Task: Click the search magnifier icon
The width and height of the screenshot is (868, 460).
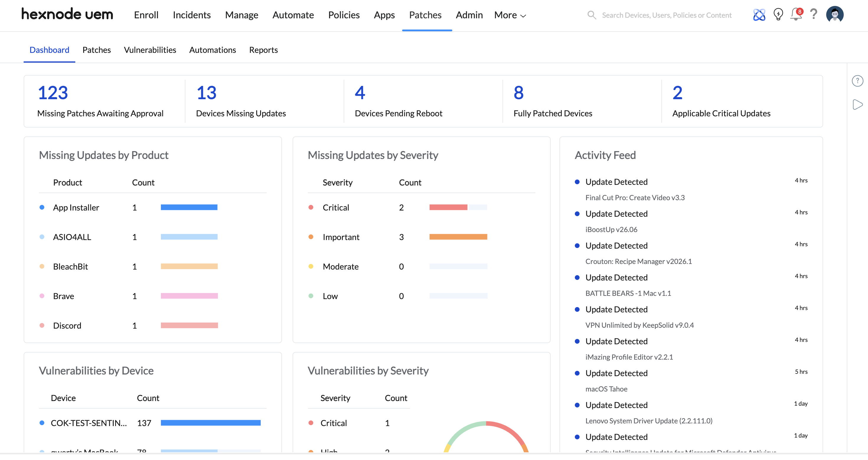Action: (x=592, y=15)
